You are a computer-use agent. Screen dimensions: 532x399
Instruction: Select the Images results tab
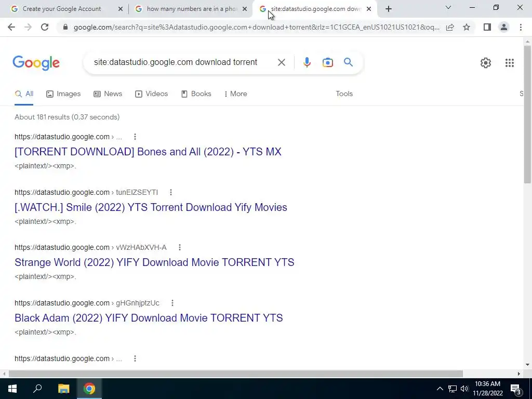63,94
